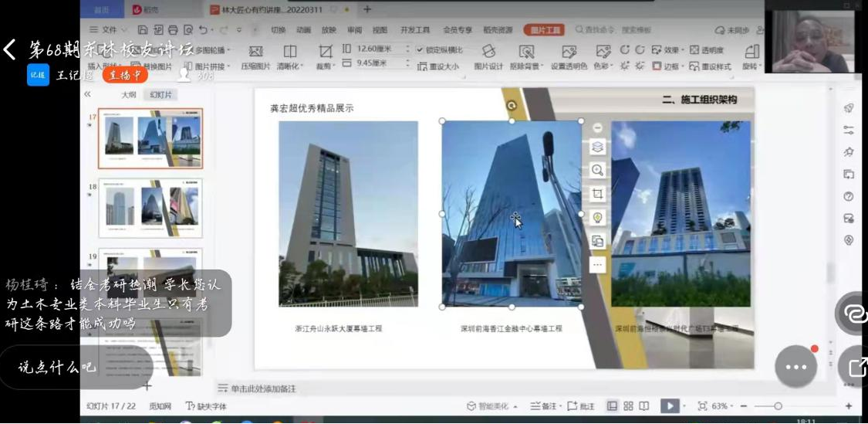Click the zoom out minus button
Image resolution: width=868 pixels, height=424 pixels.
coord(744,406)
